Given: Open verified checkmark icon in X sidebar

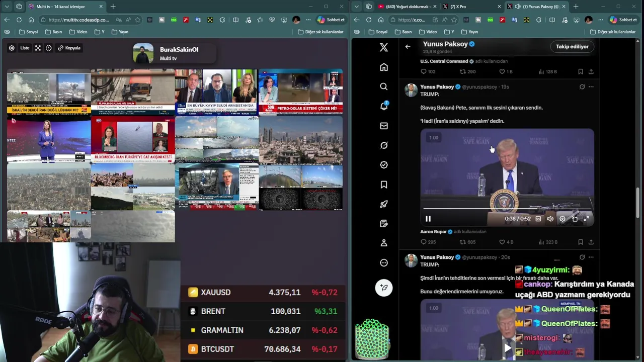Looking at the screenshot, I should tap(384, 165).
